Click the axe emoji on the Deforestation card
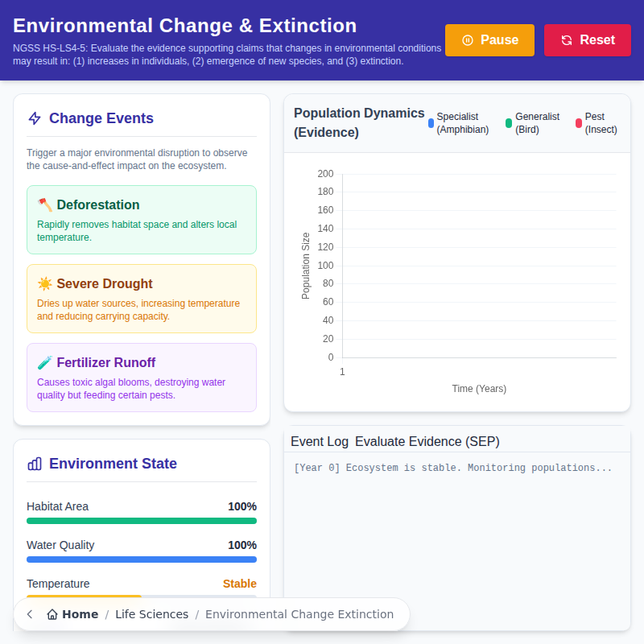644x644 pixels. 47,204
